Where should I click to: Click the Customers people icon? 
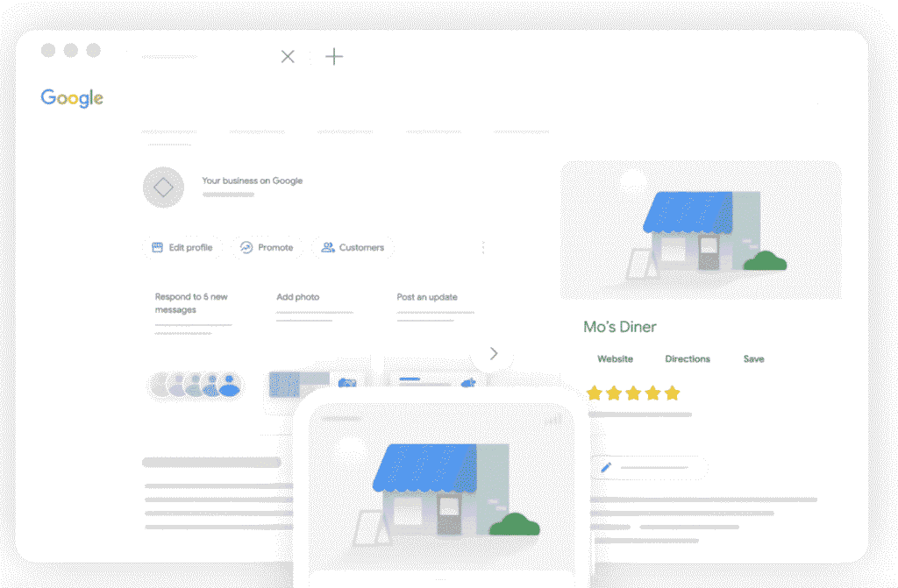[328, 248]
